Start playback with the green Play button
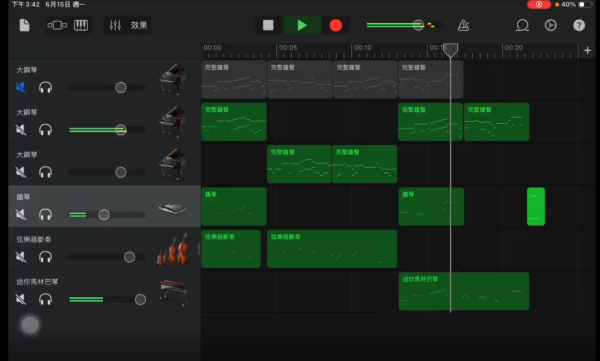Screen dimensions: 600x361 (x=302, y=26)
